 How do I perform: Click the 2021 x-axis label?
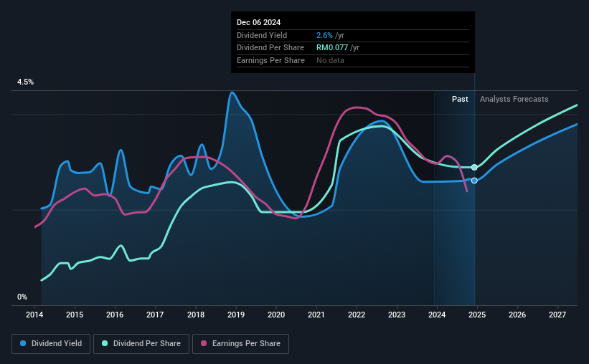coord(316,315)
